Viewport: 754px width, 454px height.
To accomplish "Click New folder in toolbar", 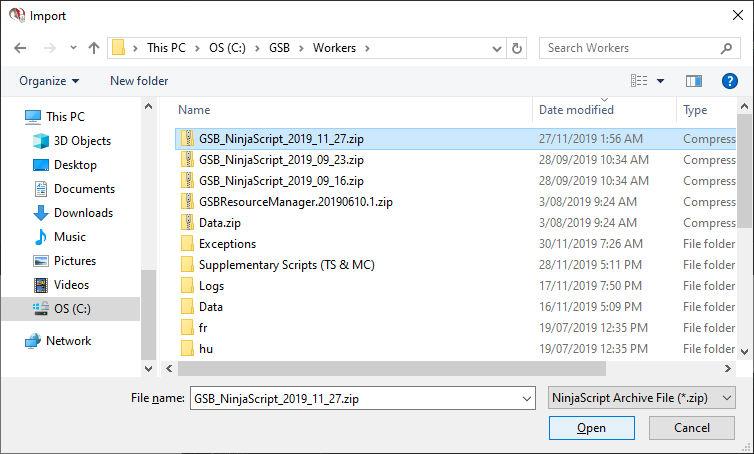I will (x=139, y=81).
